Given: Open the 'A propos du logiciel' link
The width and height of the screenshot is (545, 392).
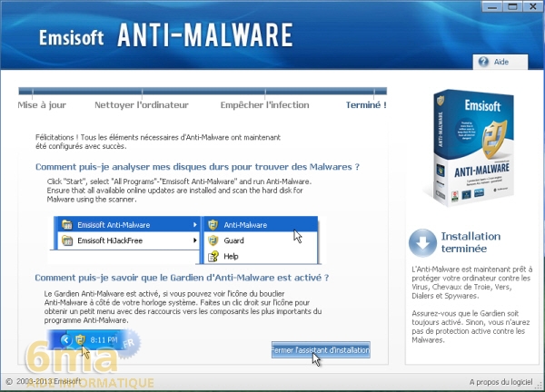Looking at the screenshot, I should [500, 382].
